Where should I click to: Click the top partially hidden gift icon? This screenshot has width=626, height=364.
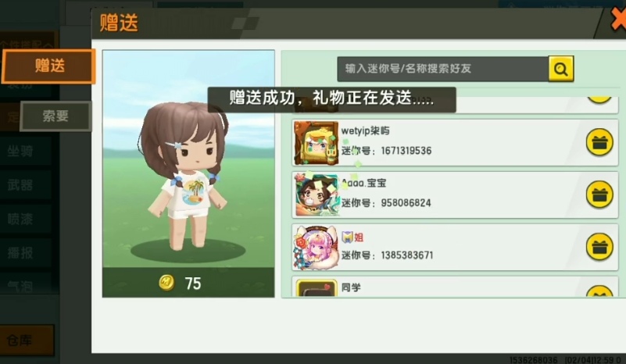pos(599,100)
